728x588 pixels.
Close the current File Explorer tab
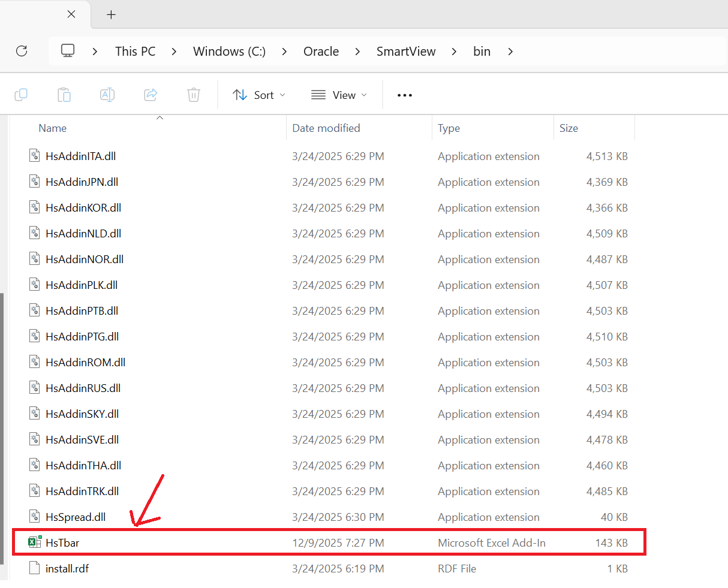(71, 14)
